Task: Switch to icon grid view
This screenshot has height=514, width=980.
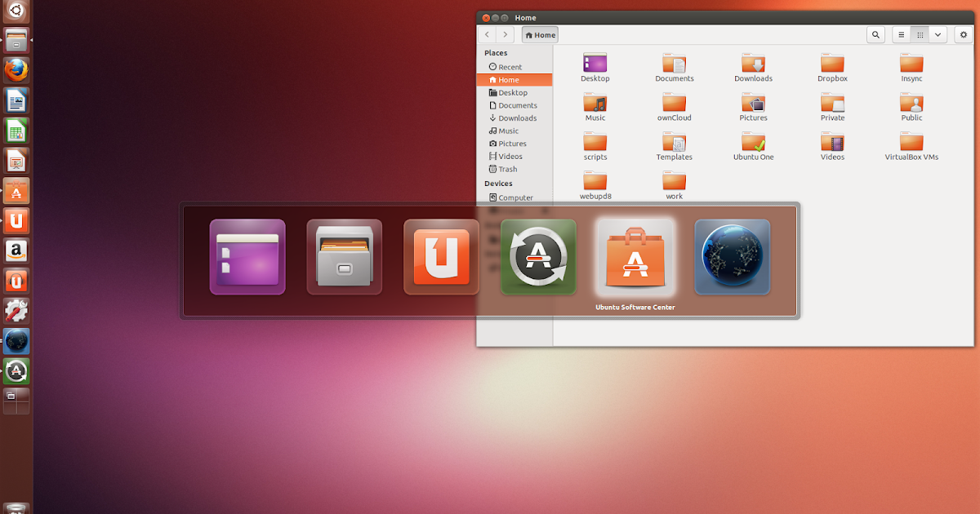Action: (919, 34)
